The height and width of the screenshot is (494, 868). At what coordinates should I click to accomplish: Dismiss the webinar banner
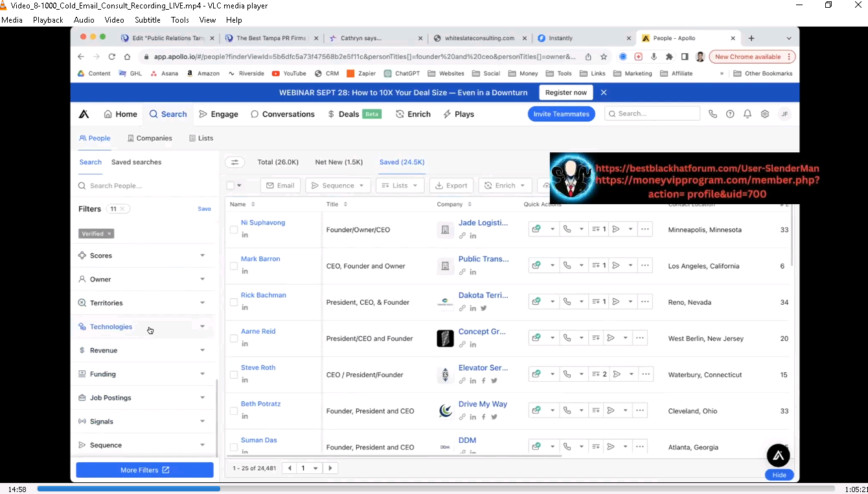[x=604, y=93]
